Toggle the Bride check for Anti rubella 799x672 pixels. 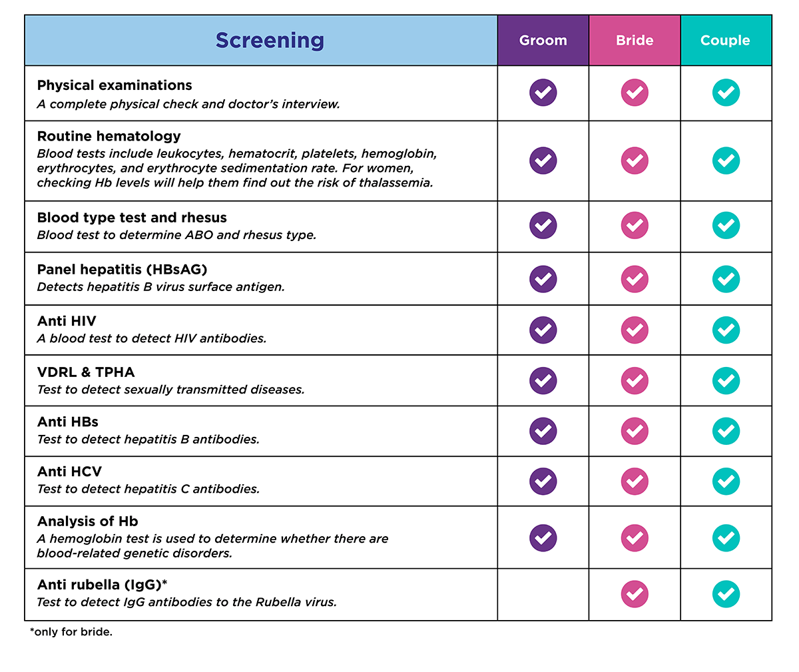pyautogui.click(x=635, y=594)
